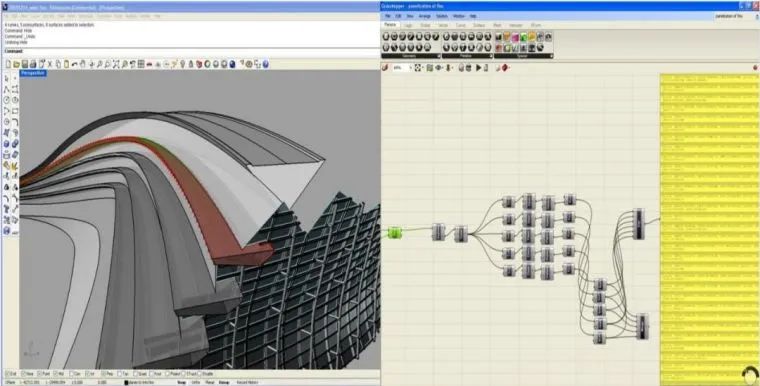760x386 pixels.
Task: Open the Edit Layers red icon
Action: (199, 64)
